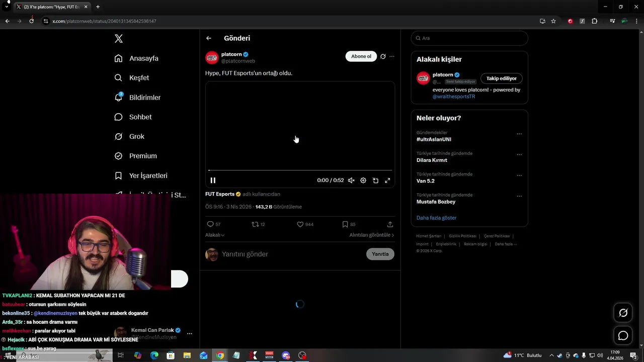Open floating chat messages button
The height and width of the screenshot is (362, 644).
(623, 335)
